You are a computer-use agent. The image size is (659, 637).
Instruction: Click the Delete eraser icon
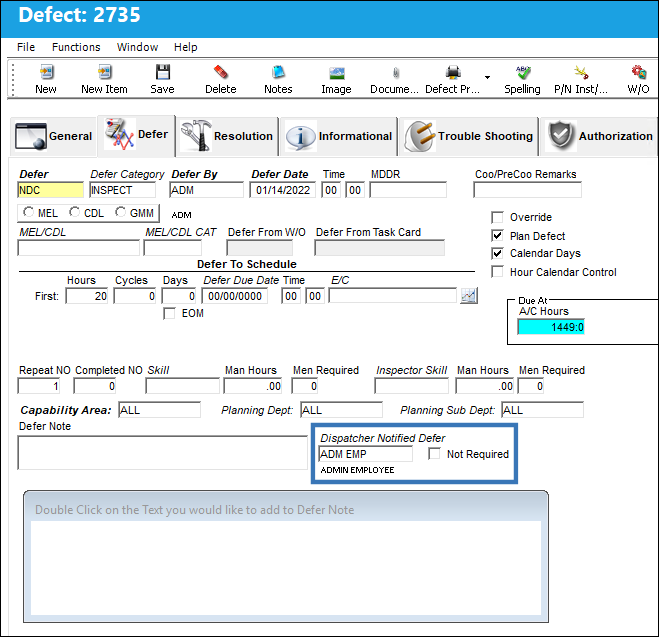pyautogui.click(x=220, y=72)
